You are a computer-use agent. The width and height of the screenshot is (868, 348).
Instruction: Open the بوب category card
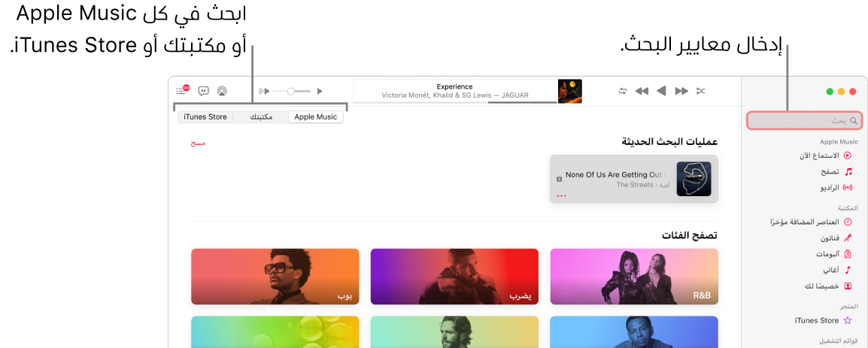[275, 276]
